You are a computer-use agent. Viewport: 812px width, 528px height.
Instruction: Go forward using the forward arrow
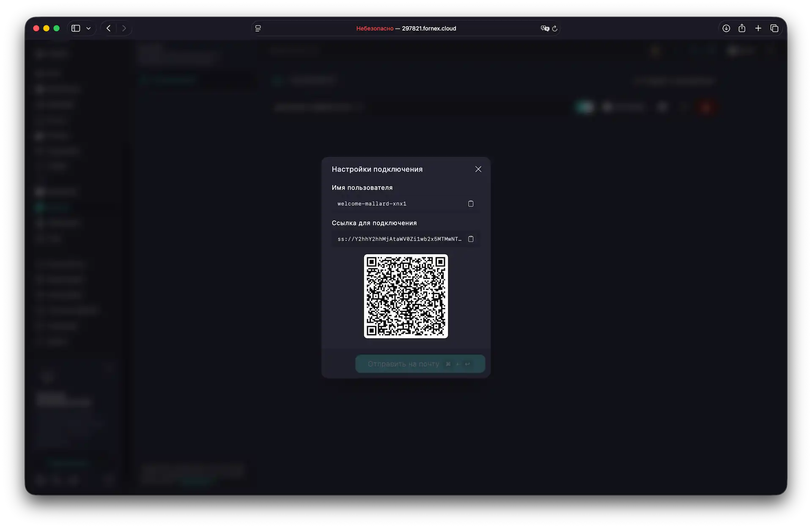(124, 28)
